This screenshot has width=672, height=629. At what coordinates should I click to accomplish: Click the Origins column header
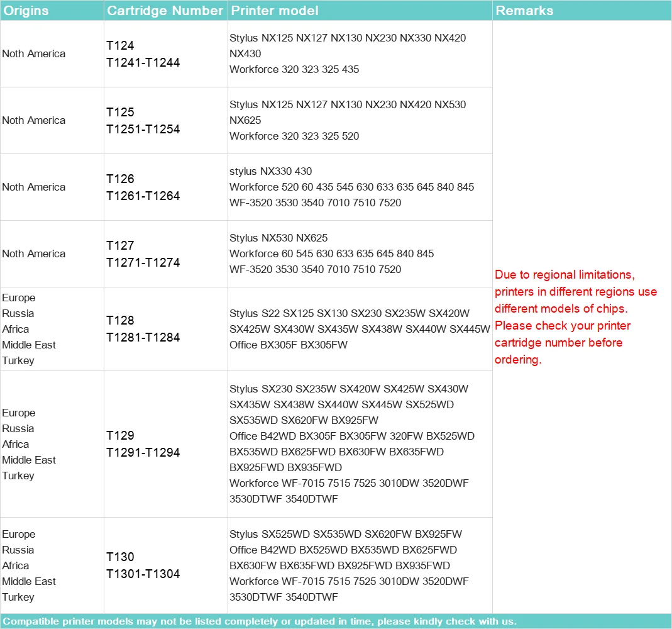(52, 10)
